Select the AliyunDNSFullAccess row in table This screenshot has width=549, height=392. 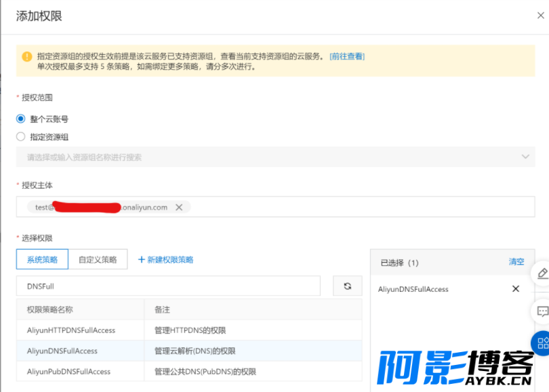point(189,351)
